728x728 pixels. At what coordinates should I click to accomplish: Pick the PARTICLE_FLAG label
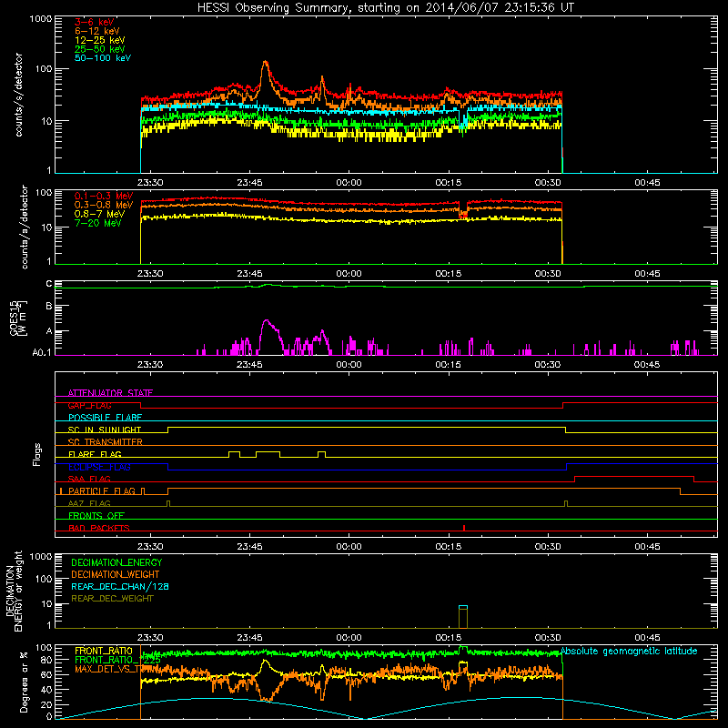click(x=102, y=491)
